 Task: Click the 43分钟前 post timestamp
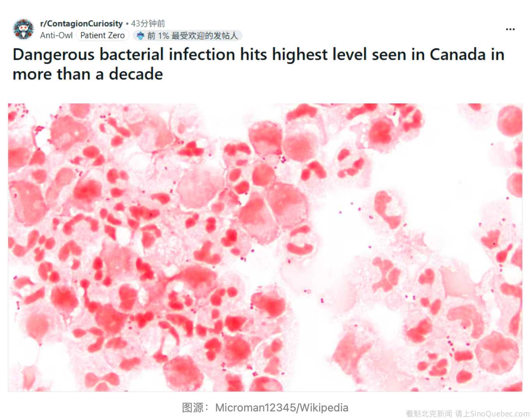click(x=148, y=23)
